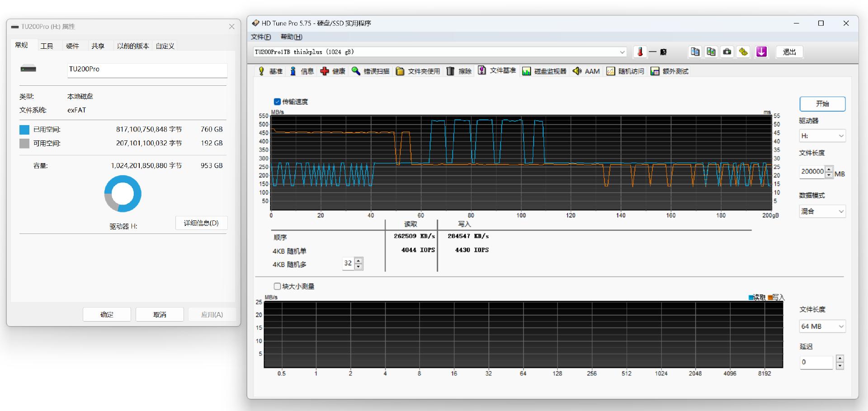This screenshot has height=411, width=868.
Task: Click the 开始 start button
Action: click(822, 104)
